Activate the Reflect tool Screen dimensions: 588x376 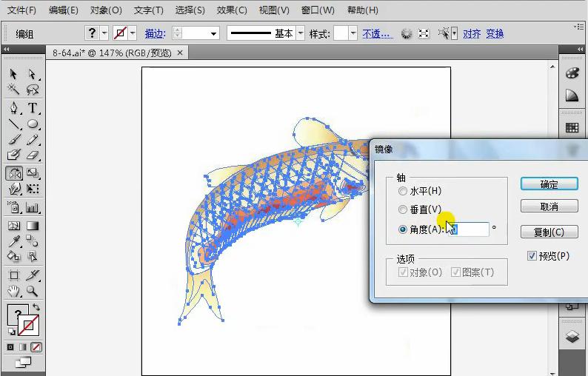pos(14,173)
